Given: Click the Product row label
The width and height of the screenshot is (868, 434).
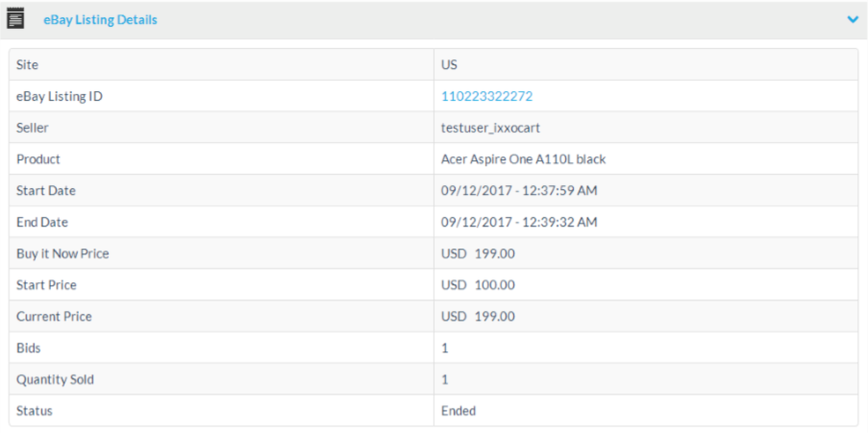Looking at the screenshot, I should 38,159.
